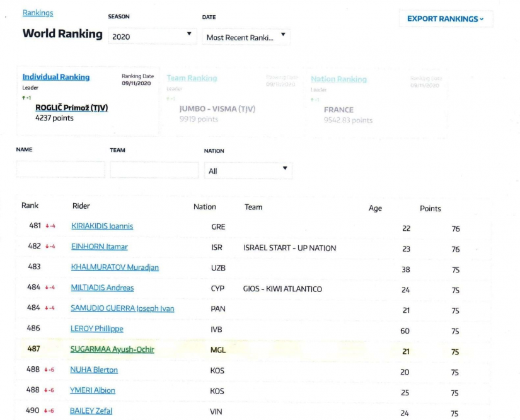Click the Rank column header
This screenshot has height=420, width=520.
(x=30, y=206)
